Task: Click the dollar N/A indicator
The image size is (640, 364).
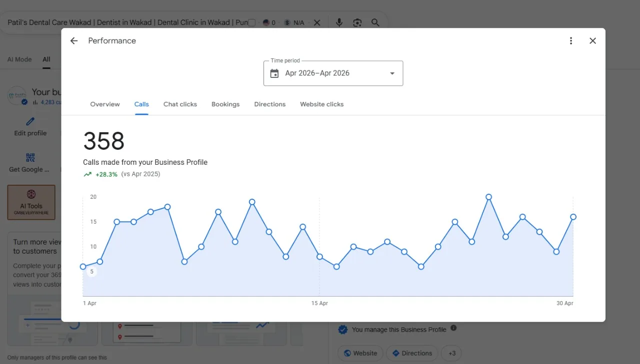Action: (x=294, y=22)
